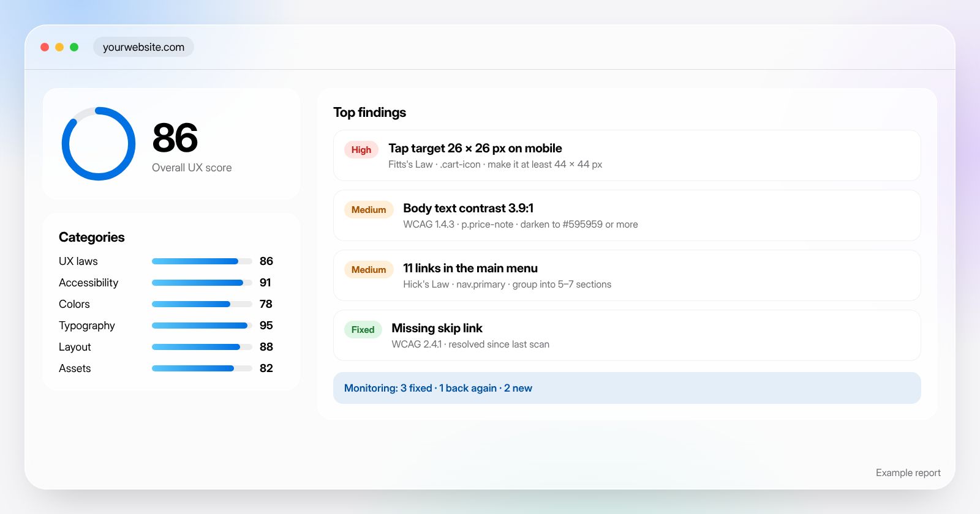Click the Colors score 78

pos(266,304)
